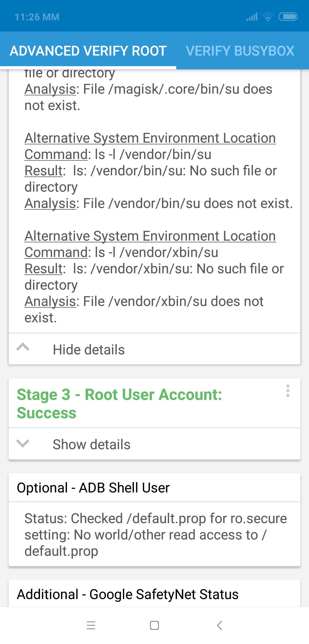309x644 pixels.
Task: Tap Stage 3 Root User Account heading
Action: click(x=119, y=403)
